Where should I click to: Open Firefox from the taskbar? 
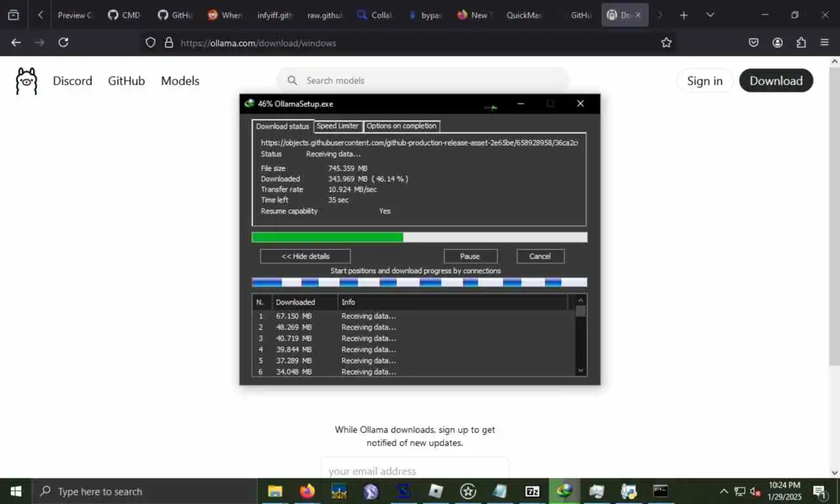[307, 491]
